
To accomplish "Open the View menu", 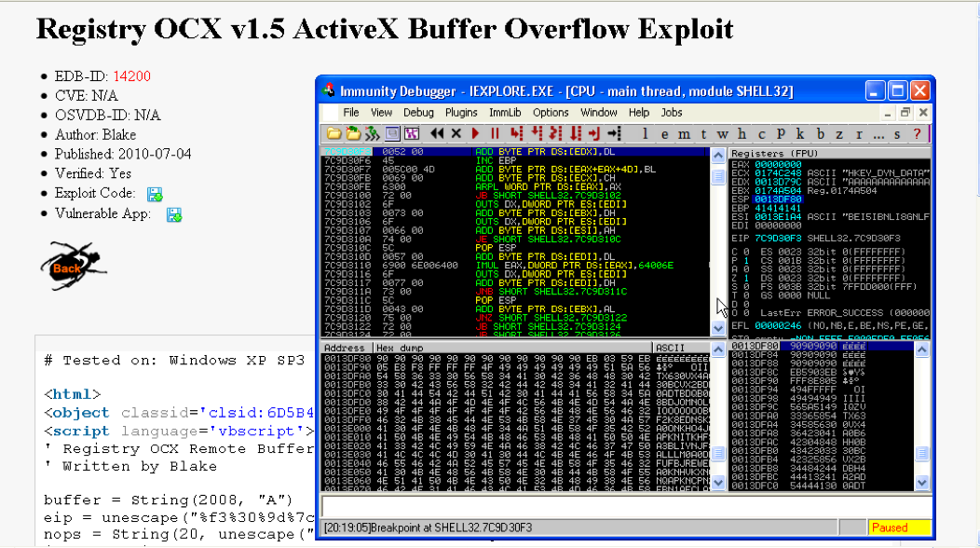I will click(381, 113).
